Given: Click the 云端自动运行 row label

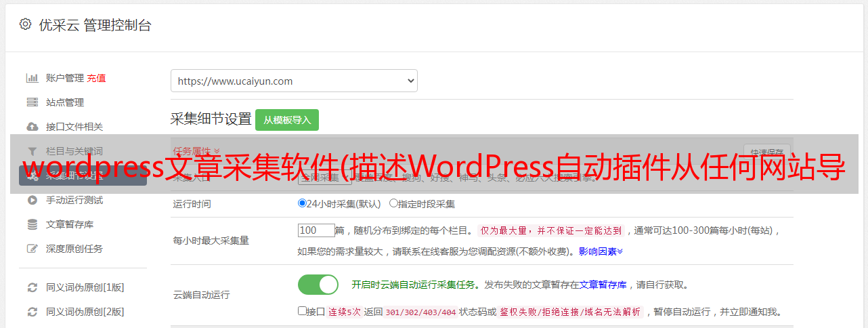Looking at the screenshot, I should (x=202, y=295).
